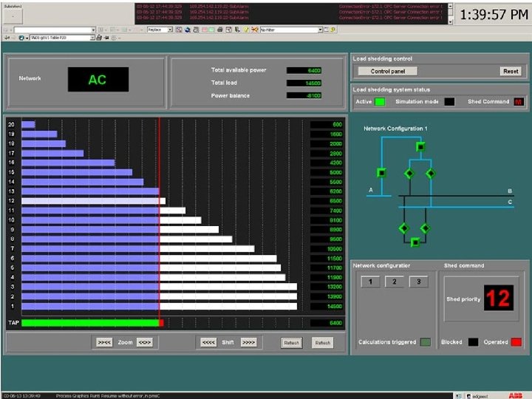Image resolution: width=532 pixels, height=399 pixels.
Task: Click the light green toolbar icon beside the pink one
Action: (x=211, y=30)
